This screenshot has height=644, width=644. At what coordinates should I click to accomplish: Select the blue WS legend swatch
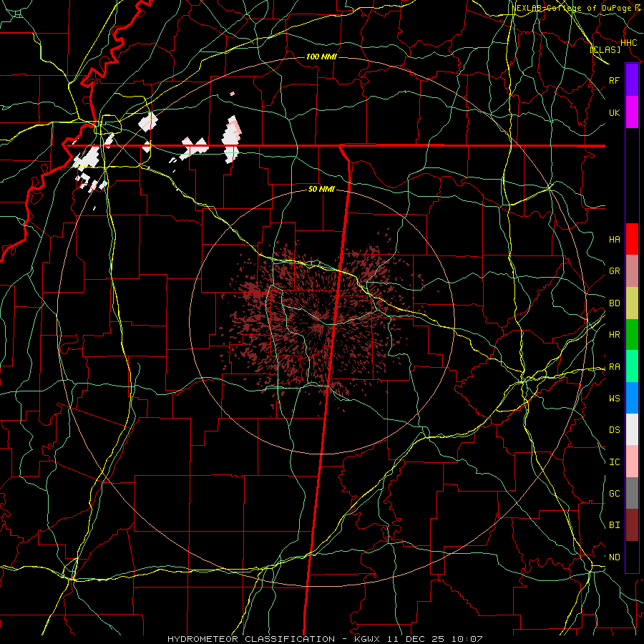pyautogui.click(x=632, y=398)
